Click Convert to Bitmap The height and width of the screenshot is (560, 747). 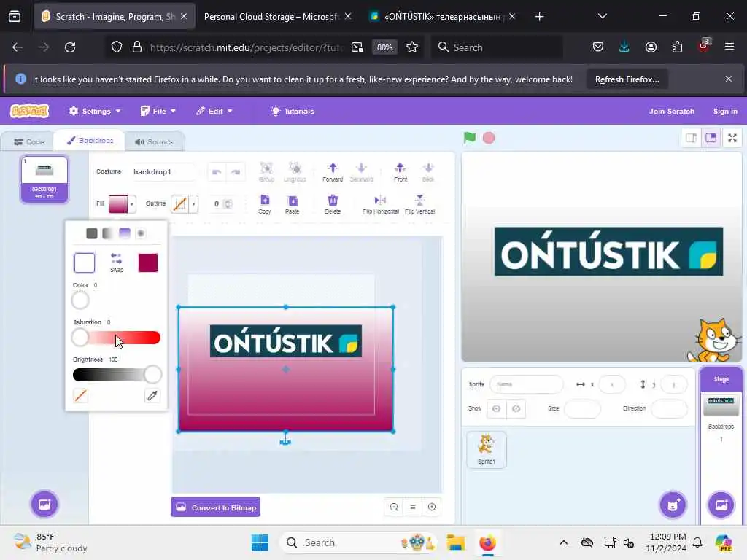(x=215, y=507)
